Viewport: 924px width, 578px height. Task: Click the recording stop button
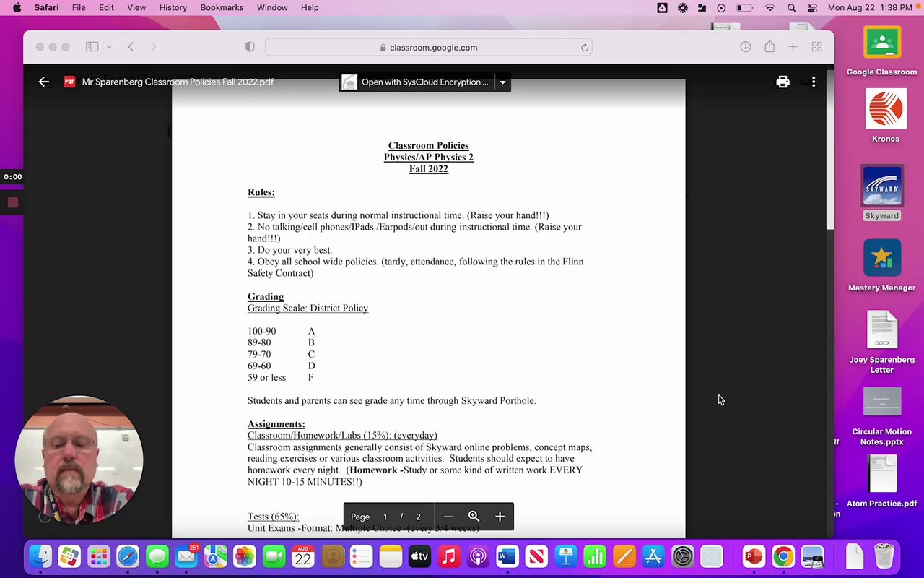[x=12, y=202]
